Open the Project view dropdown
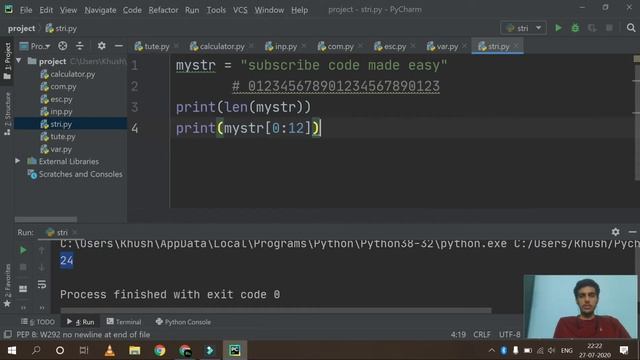The image size is (640, 360). click(x=35, y=46)
